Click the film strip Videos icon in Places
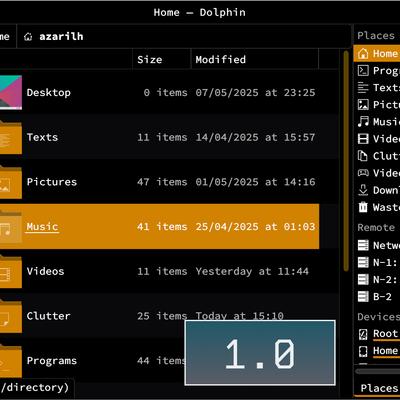Screen dimensions: 400x400 point(363,139)
